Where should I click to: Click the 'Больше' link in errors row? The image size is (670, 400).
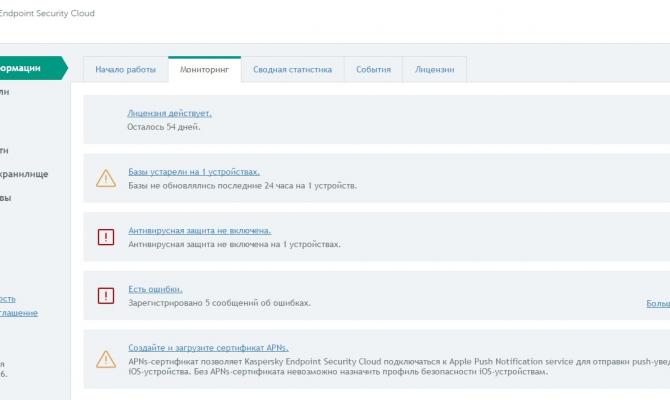(658, 302)
